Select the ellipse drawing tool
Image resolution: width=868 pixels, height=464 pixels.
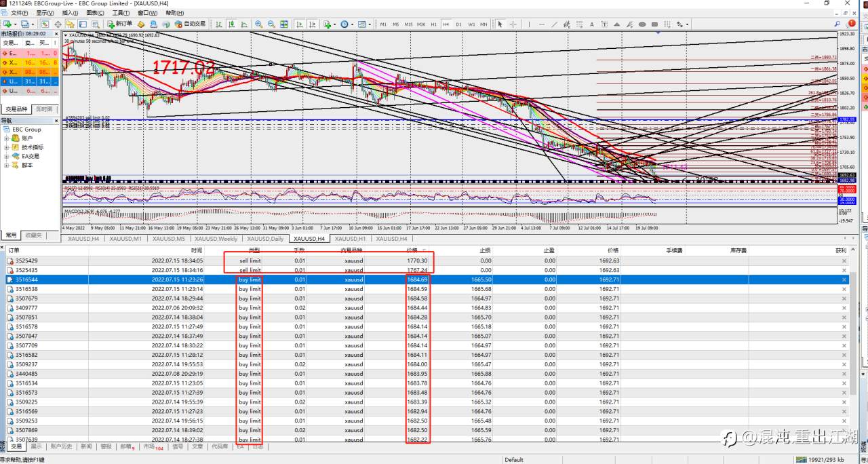point(642,24)
